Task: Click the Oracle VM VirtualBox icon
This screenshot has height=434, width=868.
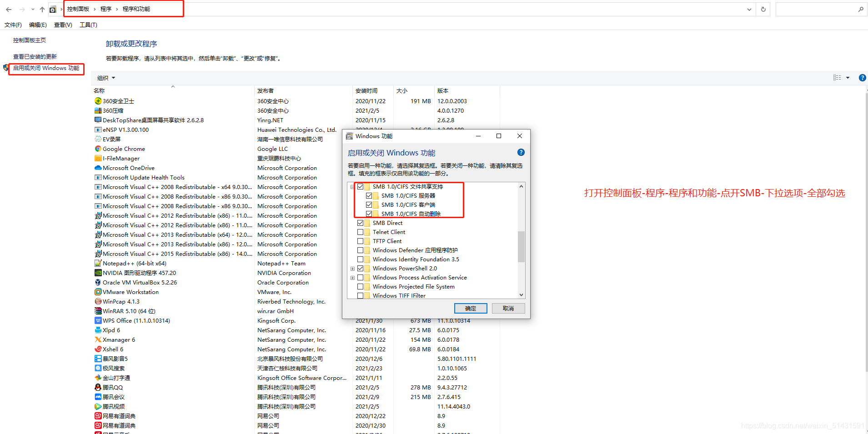Action: (x=98, y=282)
